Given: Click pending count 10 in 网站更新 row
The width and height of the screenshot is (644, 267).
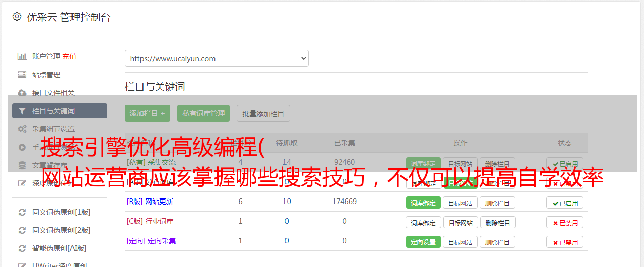Looking at the screenshot, I should [x=287, y=202].
